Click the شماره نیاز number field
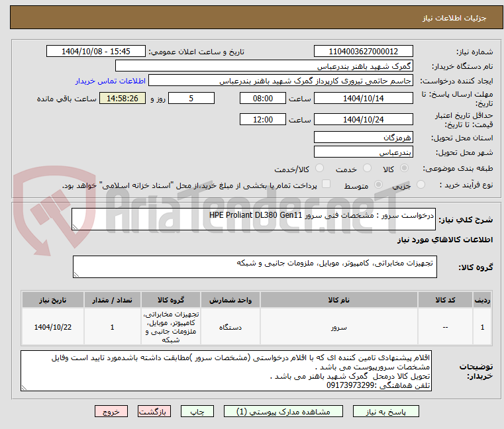 (363, 51)
